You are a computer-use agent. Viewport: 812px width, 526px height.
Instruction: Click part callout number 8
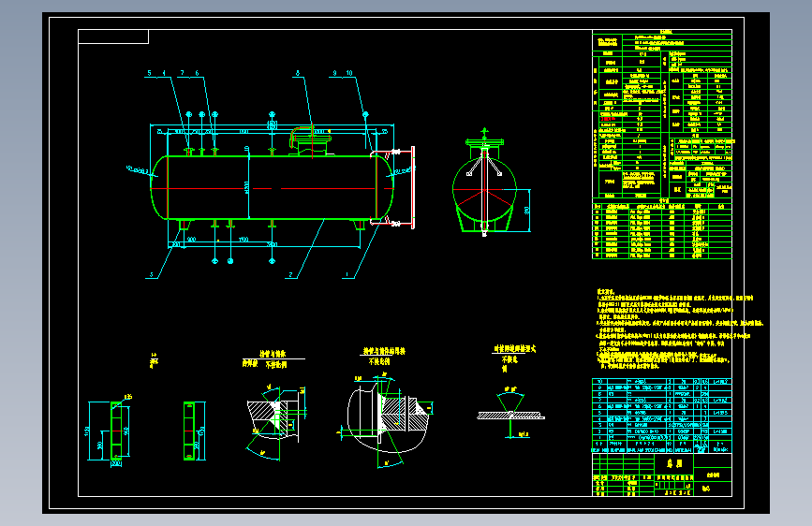298,73
